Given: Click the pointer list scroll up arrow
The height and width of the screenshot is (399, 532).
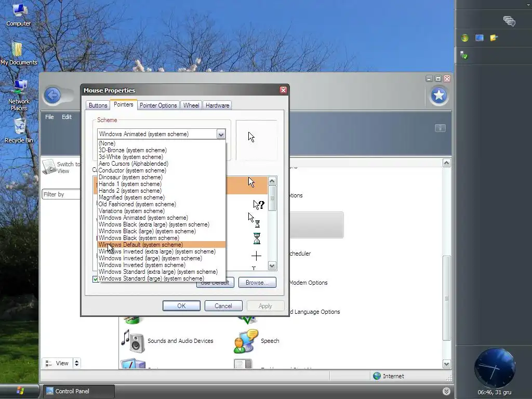Looking at the screenshot, I should (x=272, y=181).
